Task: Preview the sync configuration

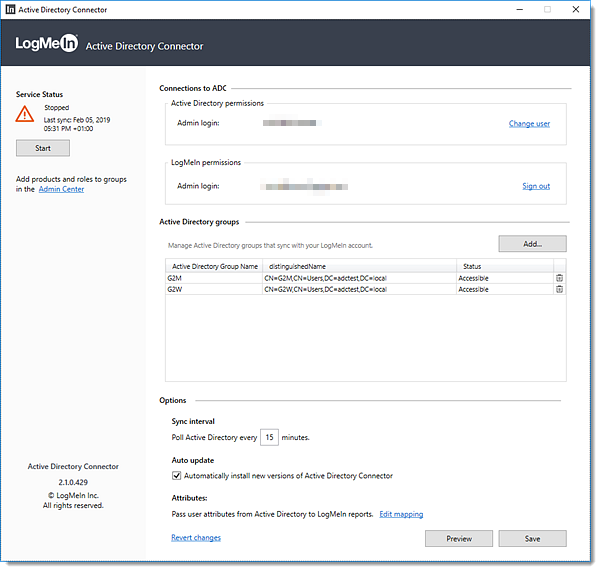Action: [458, 538]
